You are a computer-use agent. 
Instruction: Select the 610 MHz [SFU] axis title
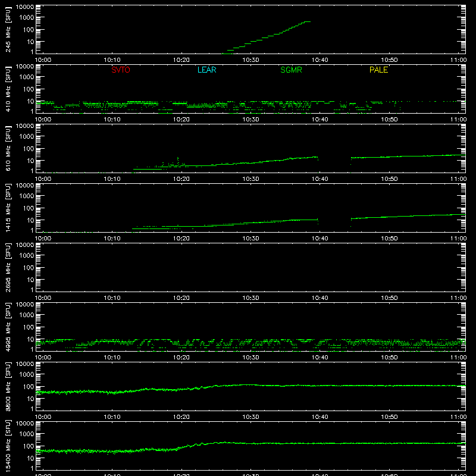(x=8, y=149)
